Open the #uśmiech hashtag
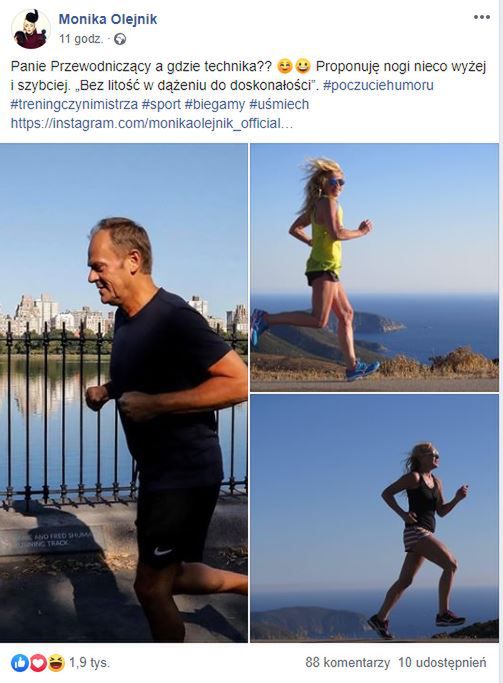This screenshot has width=503, height=683. point(279,104)
